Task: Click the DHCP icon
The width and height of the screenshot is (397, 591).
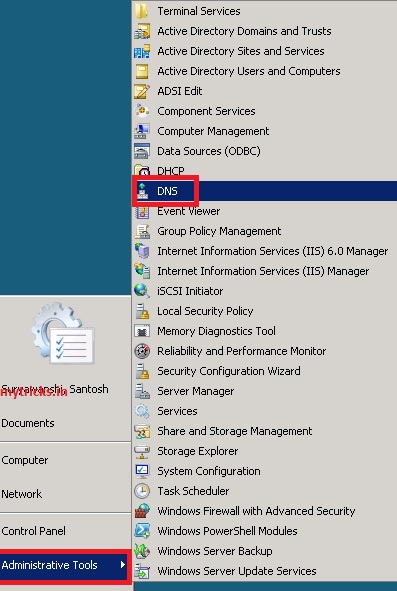Action: click(142, 171)
